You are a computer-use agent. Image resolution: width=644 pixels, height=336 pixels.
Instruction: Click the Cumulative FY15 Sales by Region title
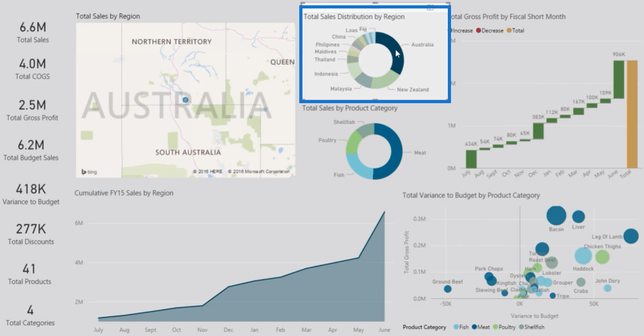[124, 193]
